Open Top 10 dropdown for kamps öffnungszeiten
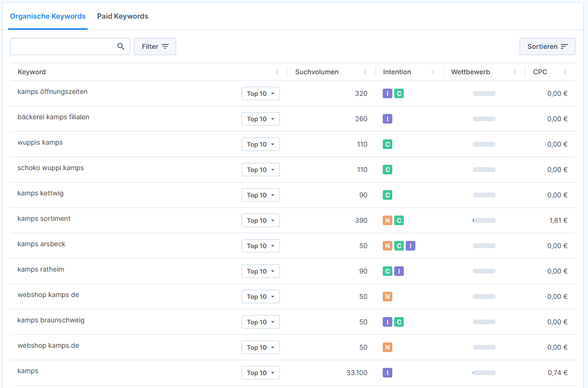 tap(261, 93)
